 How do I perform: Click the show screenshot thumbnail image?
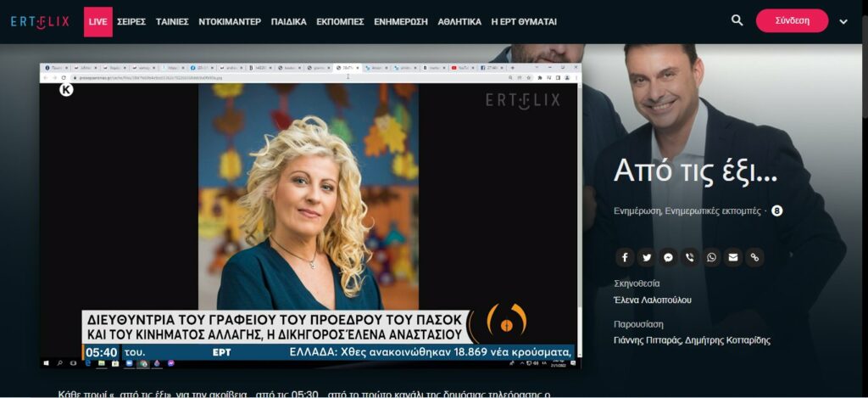310,216
